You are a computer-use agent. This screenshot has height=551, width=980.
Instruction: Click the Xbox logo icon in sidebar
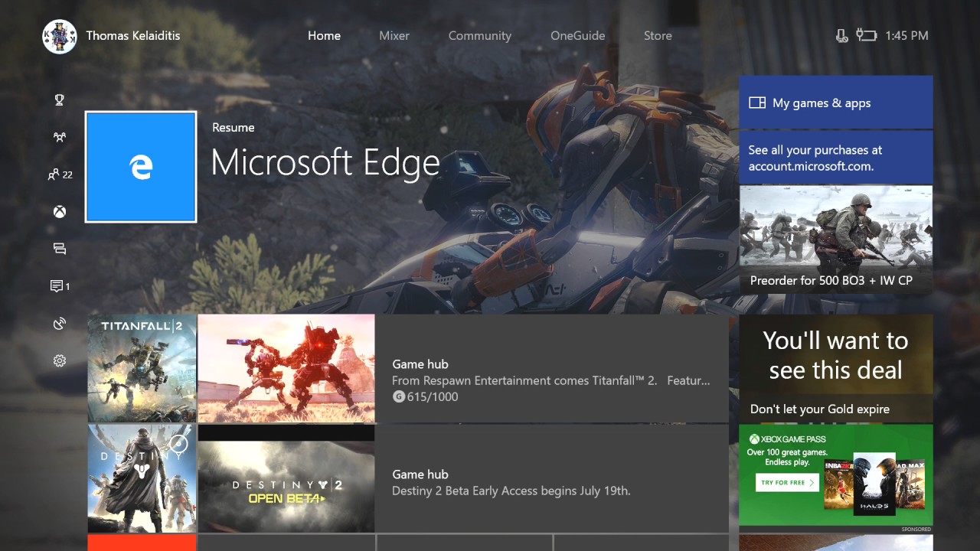coord(59,212)
